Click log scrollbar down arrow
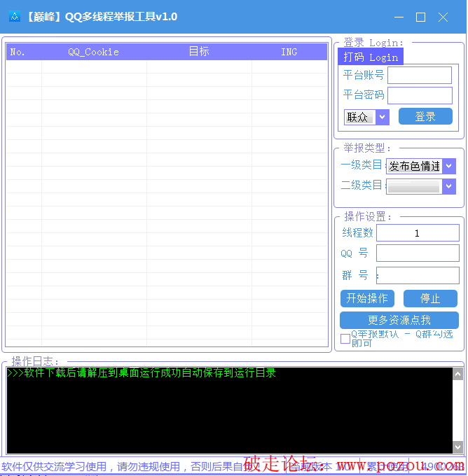This screenshot has height=476, width=468. pos(459,447)
